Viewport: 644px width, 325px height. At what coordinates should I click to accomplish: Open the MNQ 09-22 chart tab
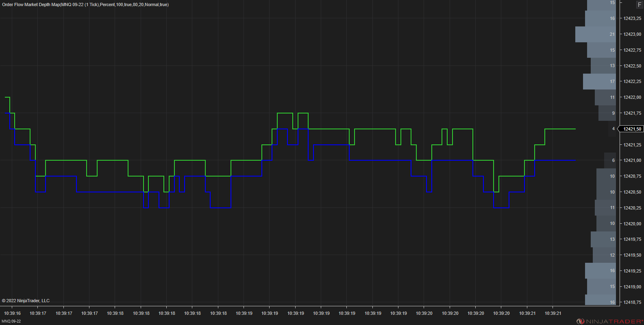(11, 321)
